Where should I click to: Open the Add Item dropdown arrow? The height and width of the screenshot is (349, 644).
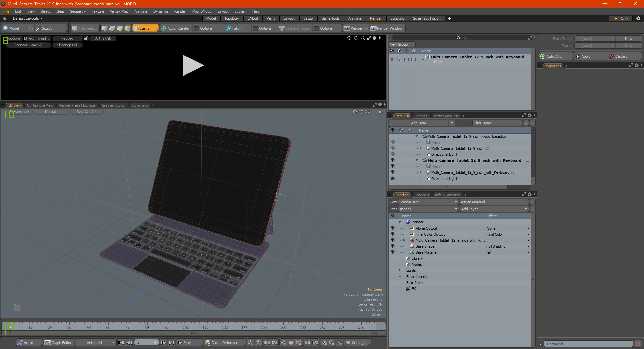click(452, 123)
